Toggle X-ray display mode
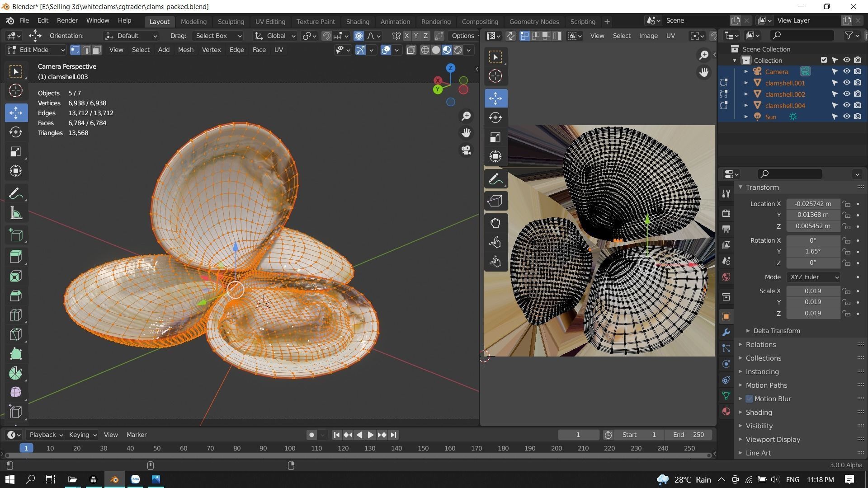The height and width of the screenshot is (488, 868). coord(410,50)
